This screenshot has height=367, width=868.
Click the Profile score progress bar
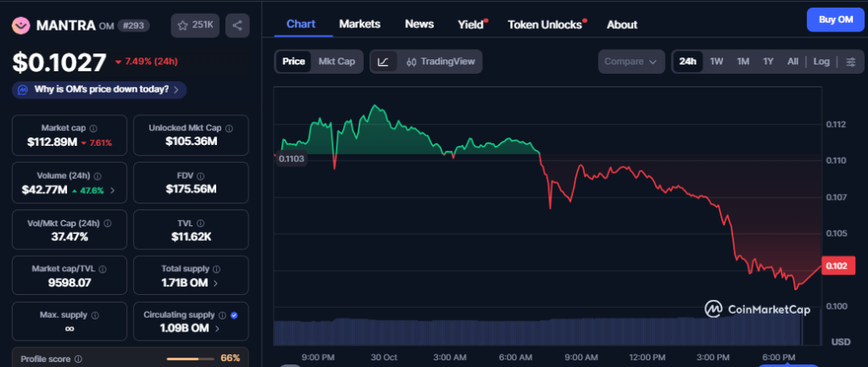click(x=190, y=359)
